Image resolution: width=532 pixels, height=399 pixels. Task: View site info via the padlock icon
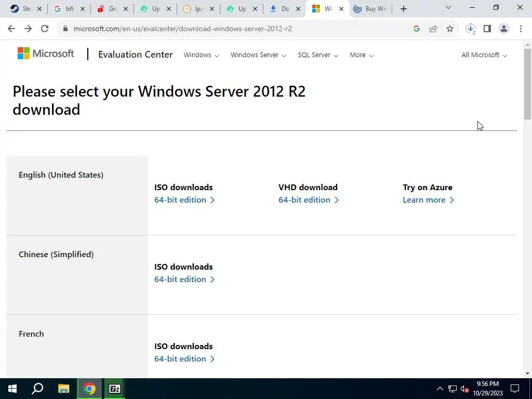point(65,29)
